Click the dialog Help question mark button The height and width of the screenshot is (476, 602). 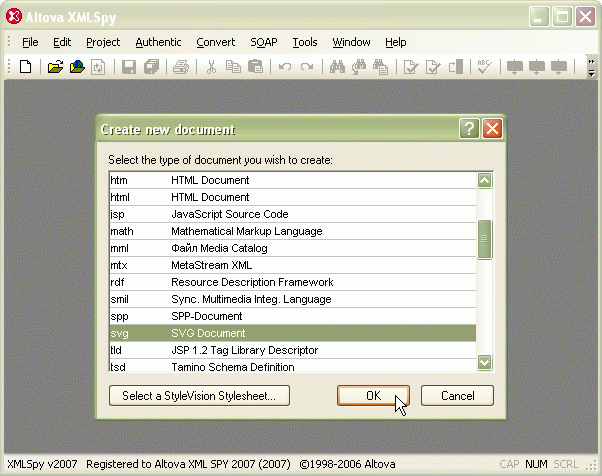pos(469,129)
